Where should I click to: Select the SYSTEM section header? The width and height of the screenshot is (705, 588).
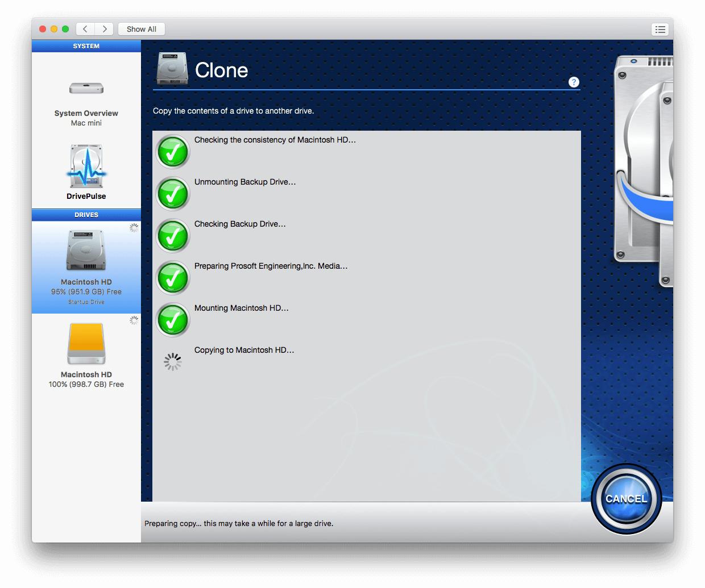coord(86,46)
